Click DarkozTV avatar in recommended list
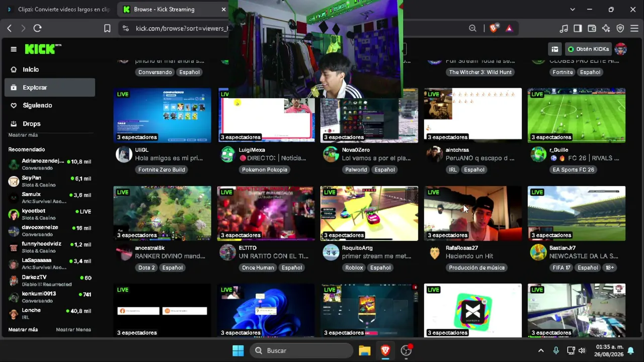The width and height of the screenshot is (644, 362). (x=14, y=281)
